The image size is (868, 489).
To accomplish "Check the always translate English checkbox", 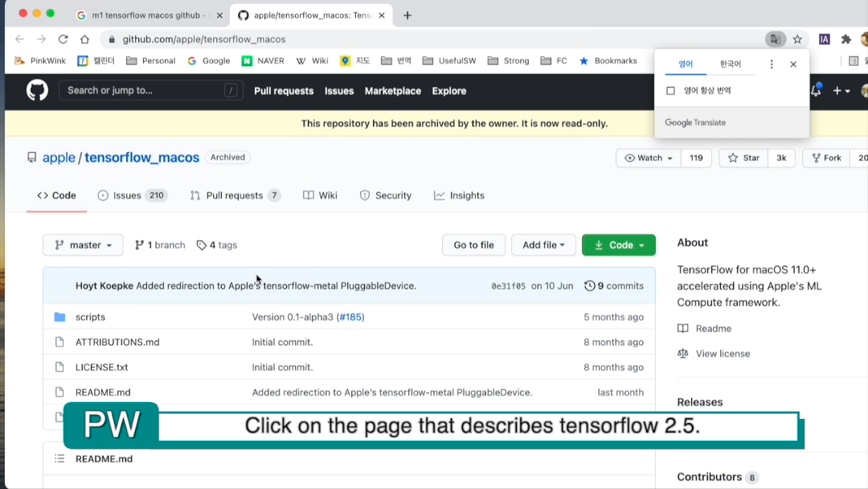I will click(670, 90).
